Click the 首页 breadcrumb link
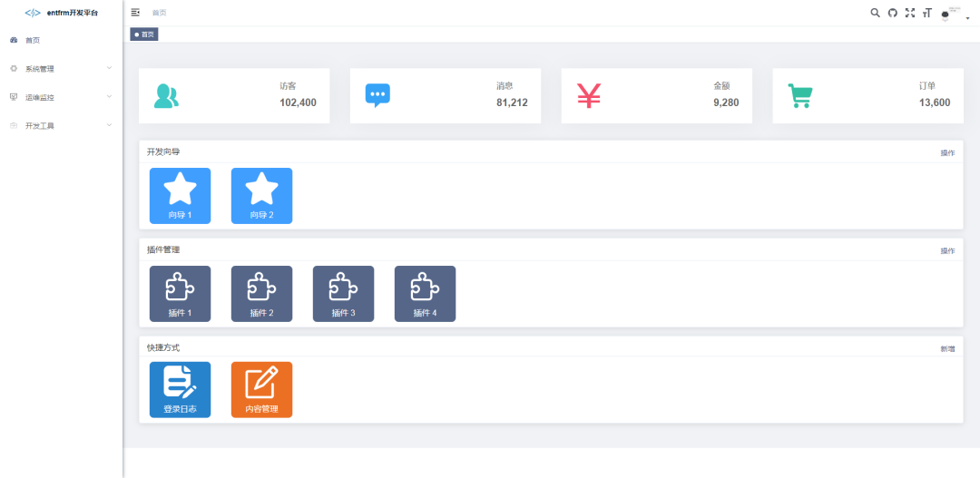The image size is (980, 478). [x=160, y=13]
